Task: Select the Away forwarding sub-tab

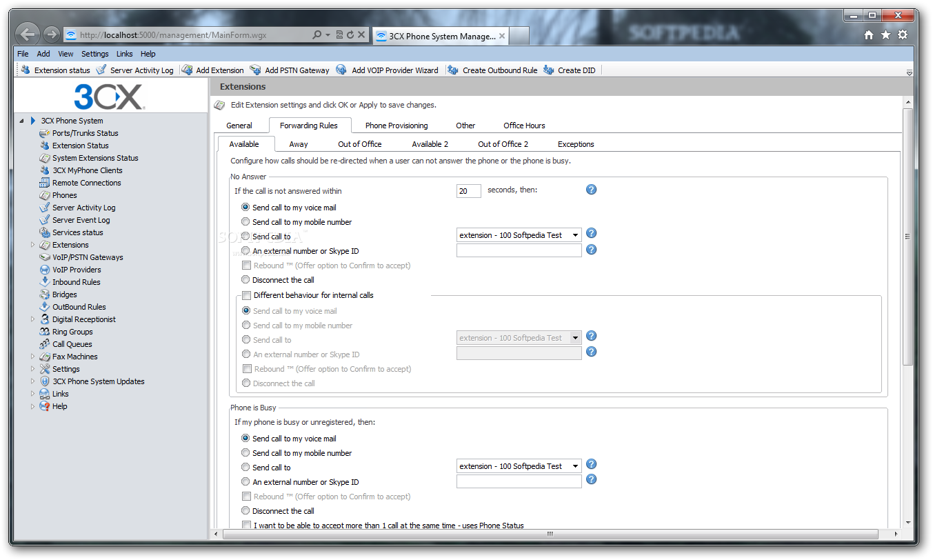Action: pyautogui.click(x=299, y=144)
